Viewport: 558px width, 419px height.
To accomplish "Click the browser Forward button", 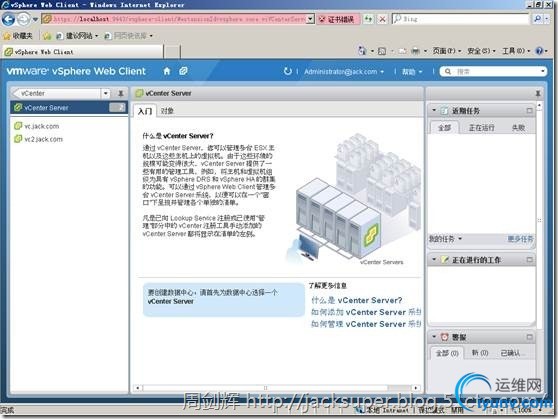I will [x=23, y=19].
